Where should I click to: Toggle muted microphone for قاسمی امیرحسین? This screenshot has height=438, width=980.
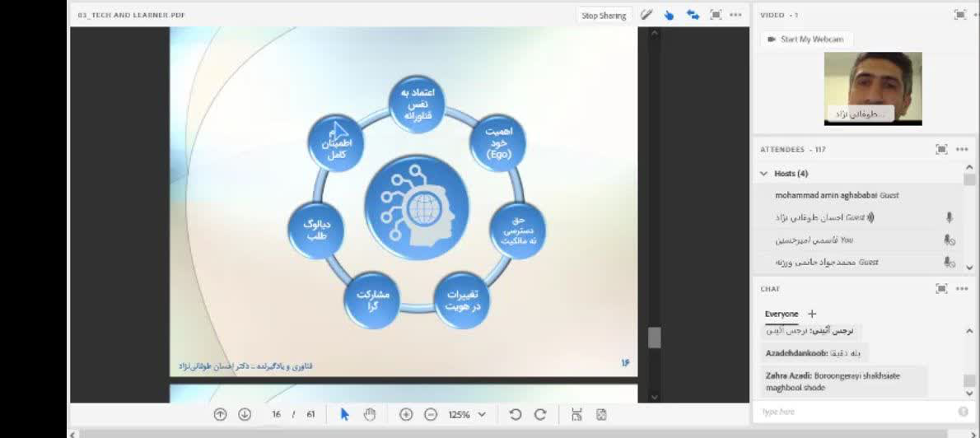[x=949, y=240]
